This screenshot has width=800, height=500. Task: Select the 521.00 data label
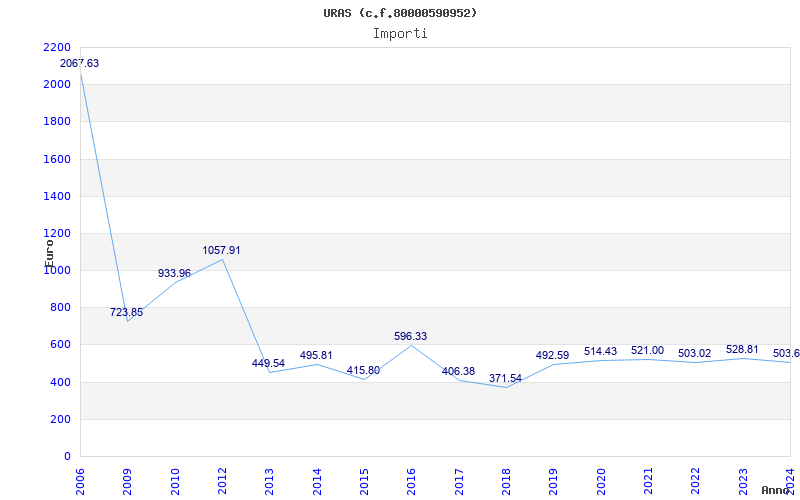tap(647, 351)
